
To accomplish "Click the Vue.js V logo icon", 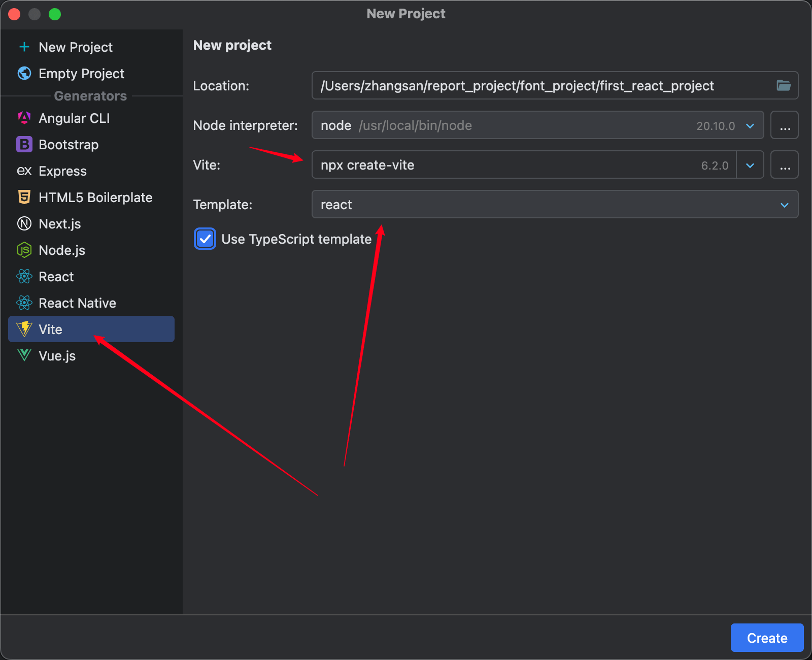I will [24, 355].
